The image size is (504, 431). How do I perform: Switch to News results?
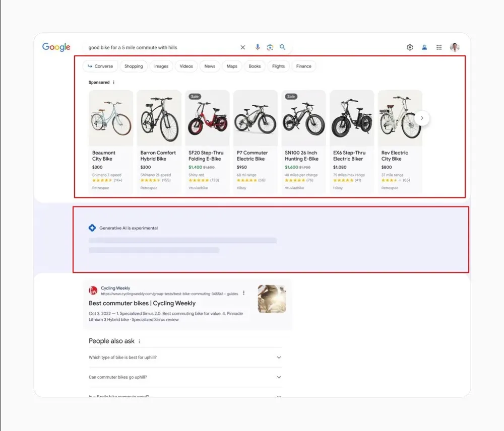pyautogui.click(x=210, y=66)
